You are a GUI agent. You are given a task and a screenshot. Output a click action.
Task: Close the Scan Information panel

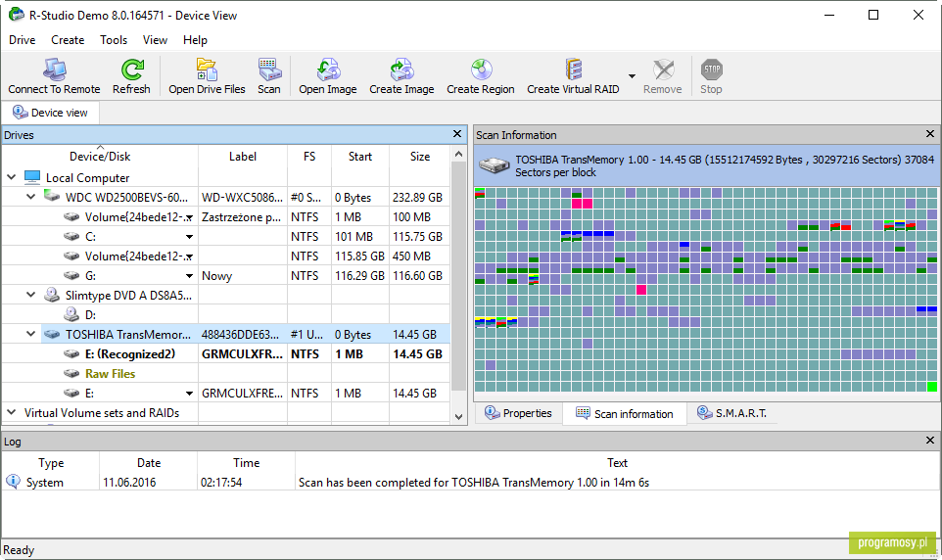(930, 134)
